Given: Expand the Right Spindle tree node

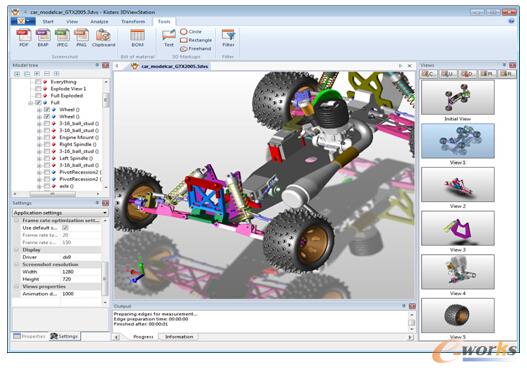Looking at the screenshot, I should click(39, 144).
